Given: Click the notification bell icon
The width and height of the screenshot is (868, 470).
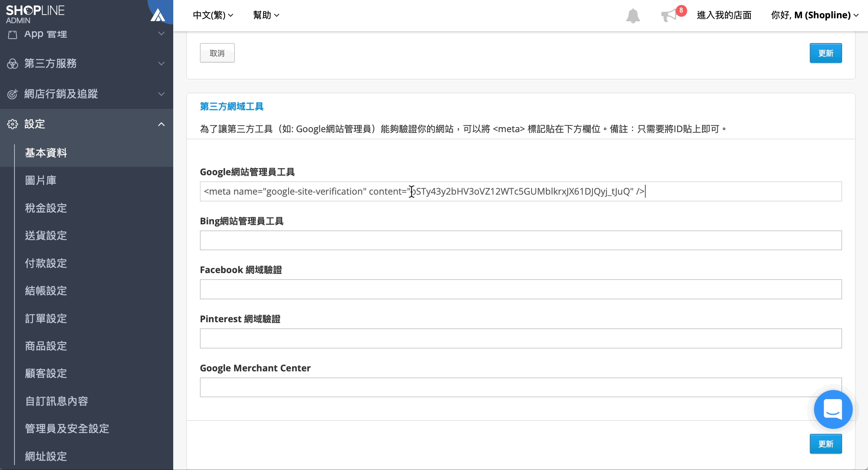Looking at the screenshot, I should point(633,16).
